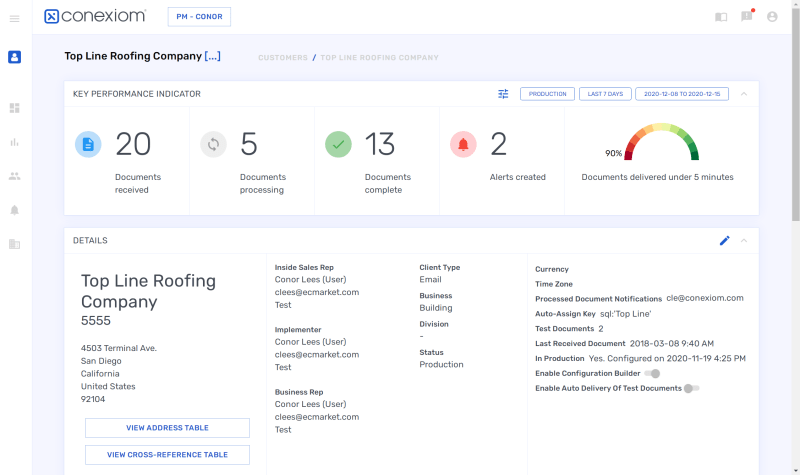
Task: Toggle Enable Configuration Builder switch
Action: (653, 373)
